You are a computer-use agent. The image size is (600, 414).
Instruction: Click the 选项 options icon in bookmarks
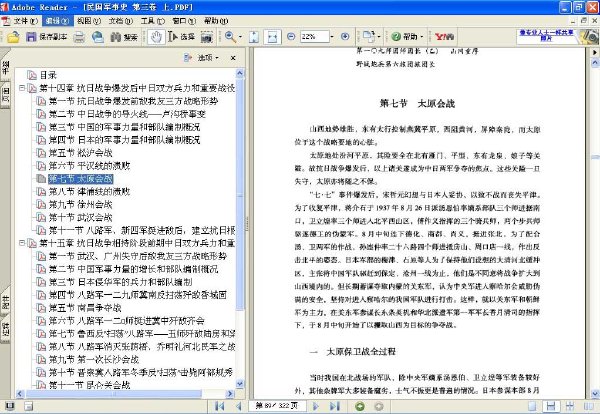pos(188,58)
